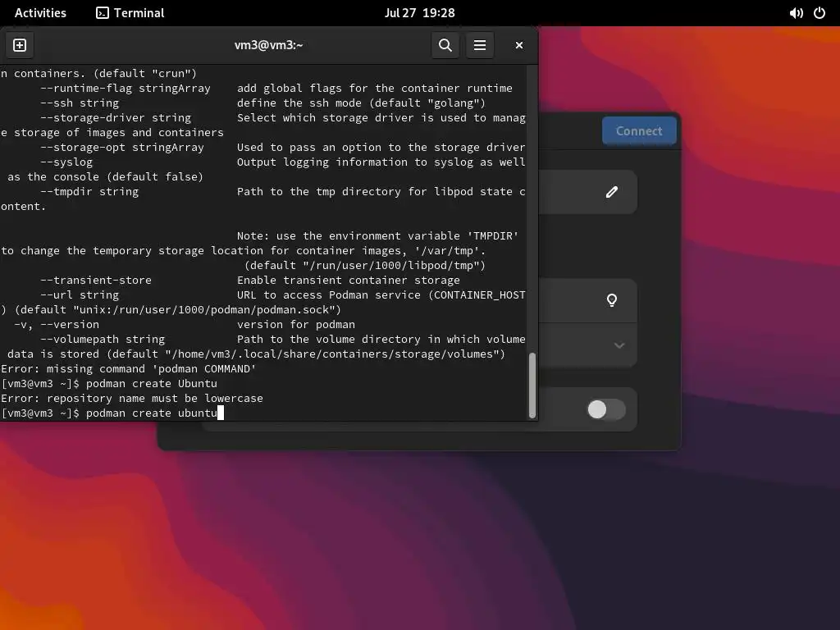
Task: Click the terminal title 'vm3@vm3:~'
Action: [269, 45]
